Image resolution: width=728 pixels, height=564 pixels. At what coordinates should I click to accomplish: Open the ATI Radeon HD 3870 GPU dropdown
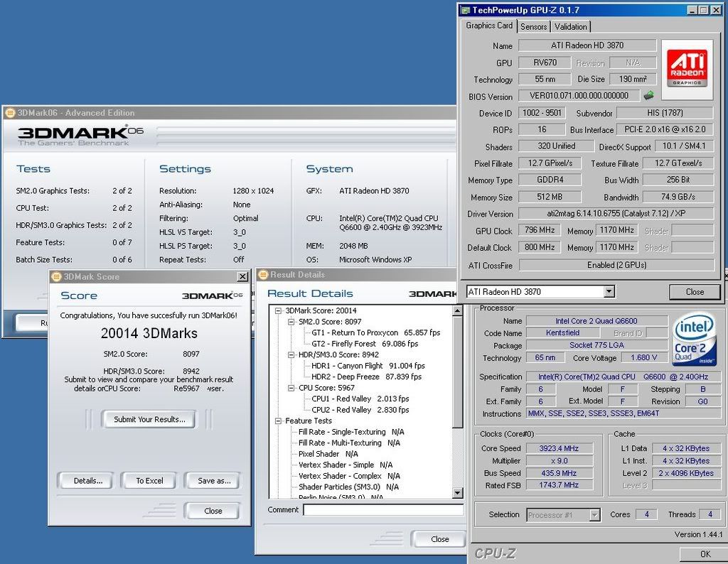[x=609, y=292]
